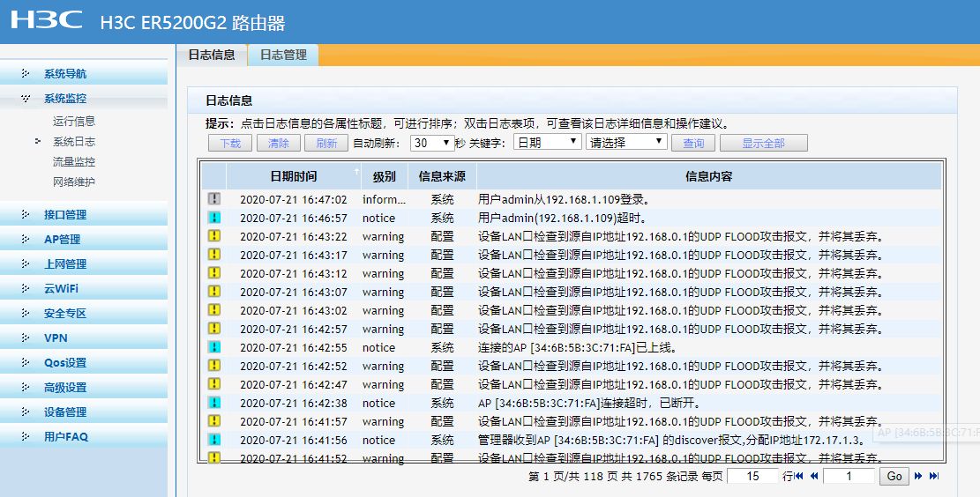This screenshot has width=980, height=497.
Task: Click page number field showing 1
Action: [849, 477]
